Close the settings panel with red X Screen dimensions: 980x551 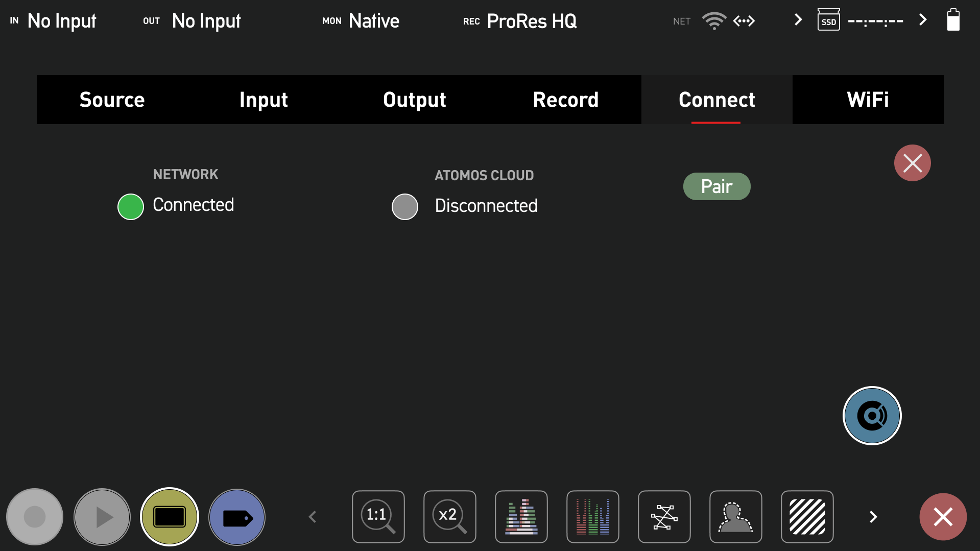(x=912, y=163)
